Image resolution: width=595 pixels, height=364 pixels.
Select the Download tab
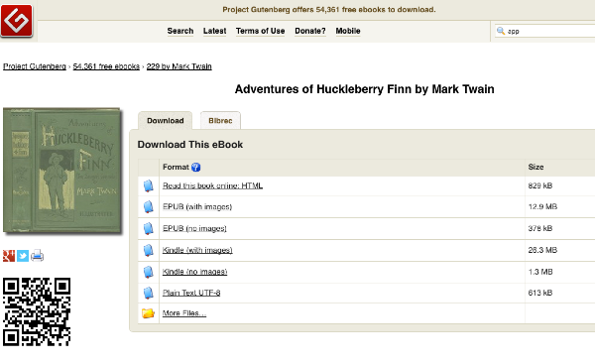(165, 121)
